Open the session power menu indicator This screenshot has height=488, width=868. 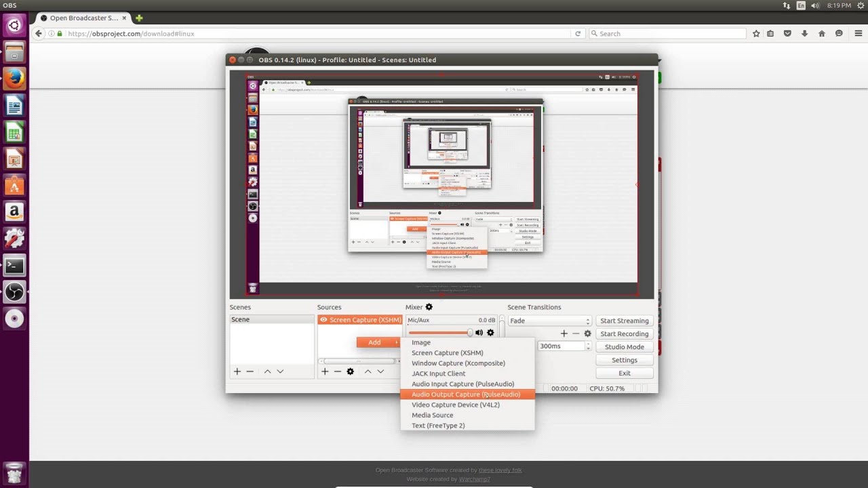(x=859, y=5)
